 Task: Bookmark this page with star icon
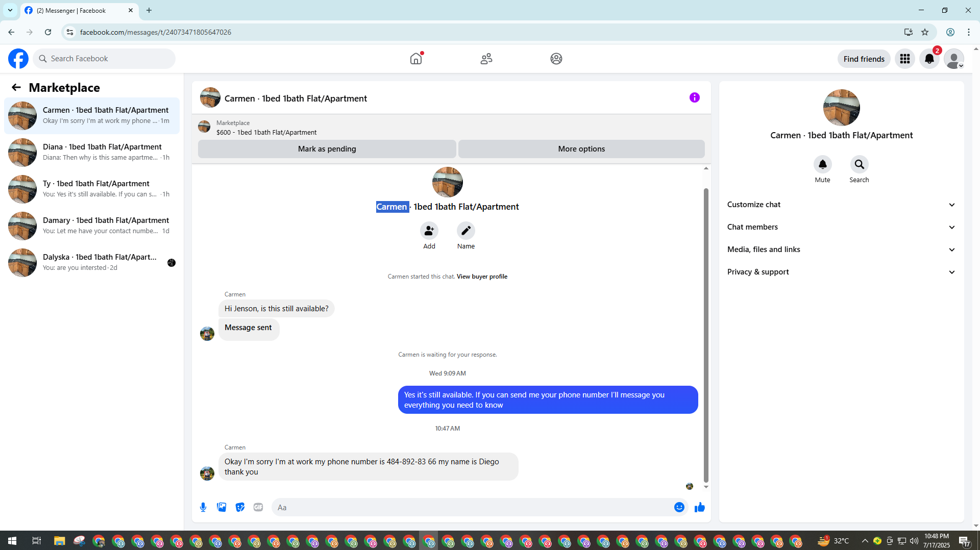(x=925, y=32)
